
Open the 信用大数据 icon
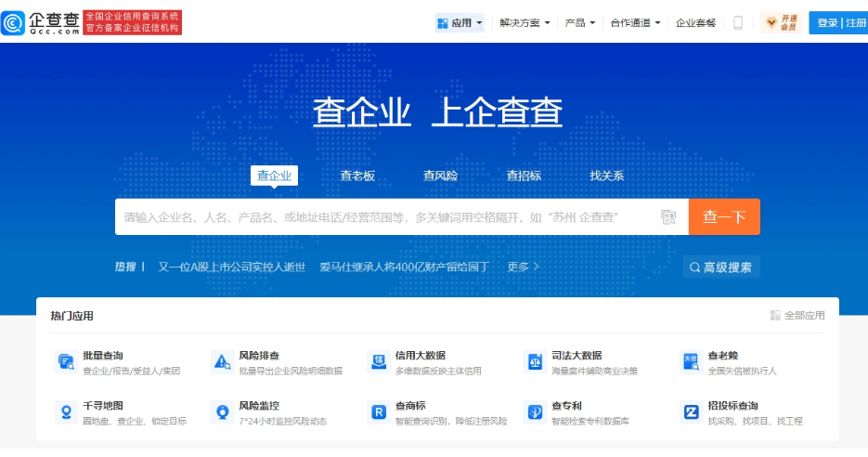tap(379, 362)
